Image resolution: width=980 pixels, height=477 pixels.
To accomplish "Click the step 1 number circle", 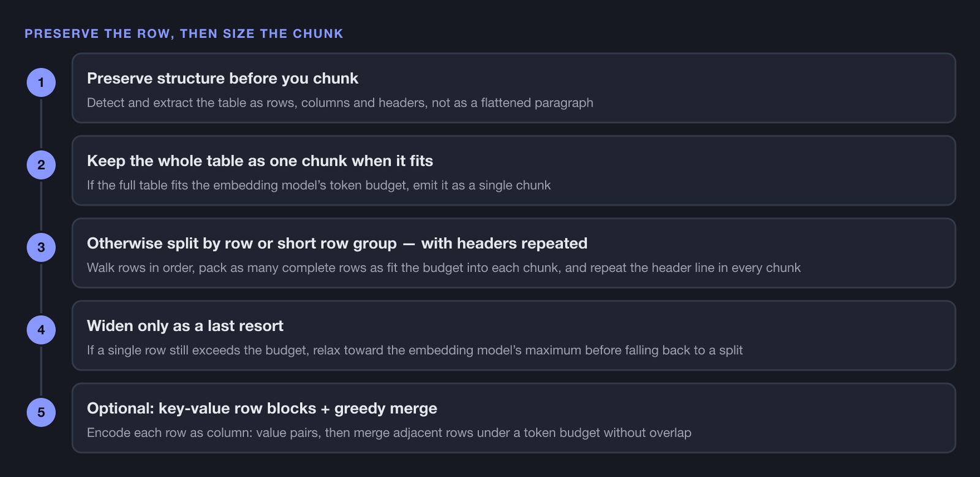I will (41, 82).
